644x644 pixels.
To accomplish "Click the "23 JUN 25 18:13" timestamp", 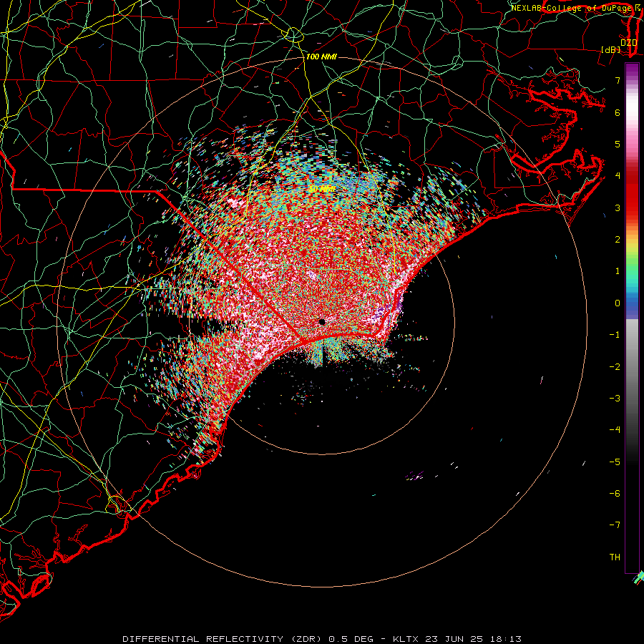I will [x=474, y=639].
